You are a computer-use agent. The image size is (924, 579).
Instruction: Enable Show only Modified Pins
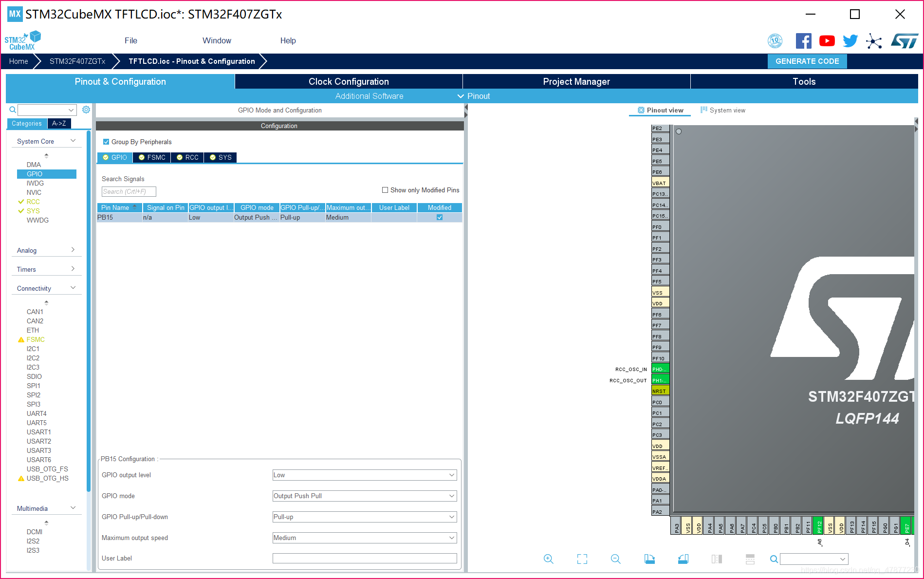385,190
